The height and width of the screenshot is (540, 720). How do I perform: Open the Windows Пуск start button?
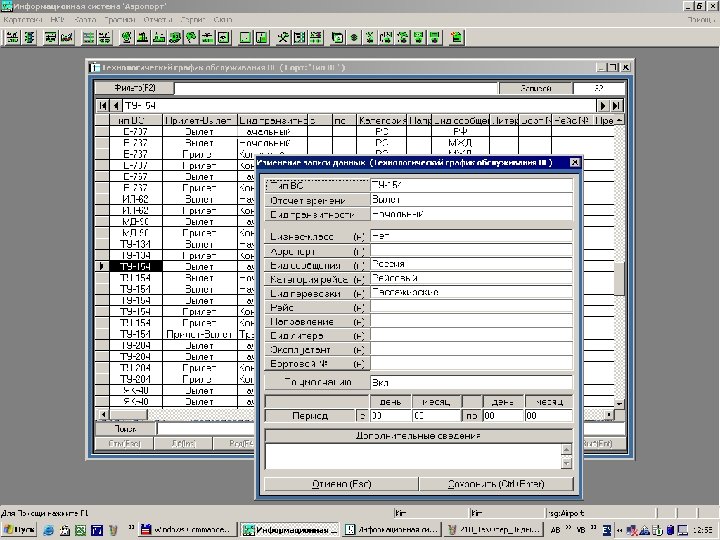(21, 529)
